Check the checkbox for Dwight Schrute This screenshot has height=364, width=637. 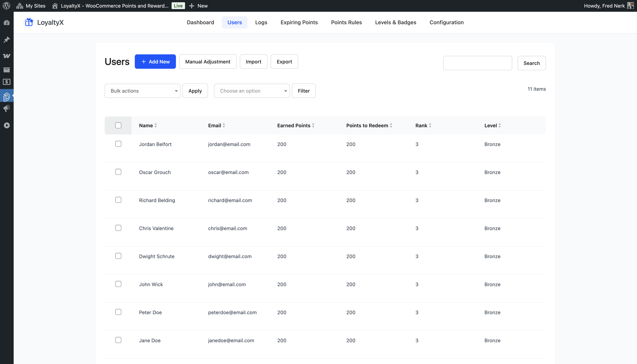pos(118,256)
